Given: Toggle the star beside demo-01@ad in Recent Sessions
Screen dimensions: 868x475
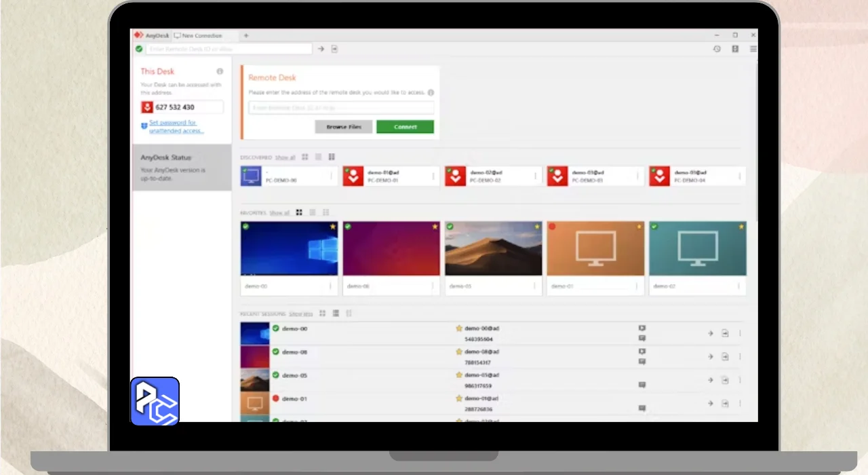Looking at the screenshot, I should [459, 398].
